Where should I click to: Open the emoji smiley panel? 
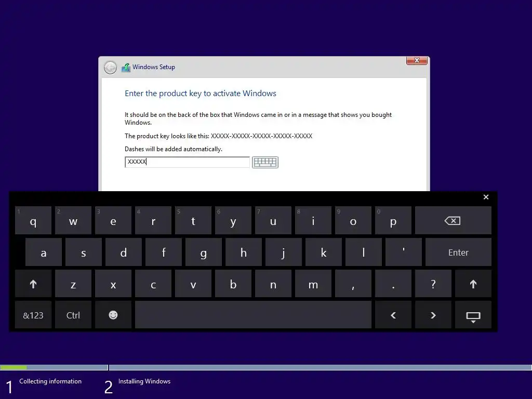click(113, 315)
